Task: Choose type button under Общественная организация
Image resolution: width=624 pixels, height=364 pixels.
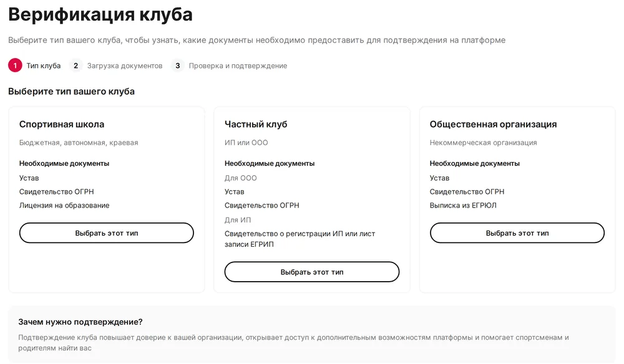Action: click(x=517, y=233)
